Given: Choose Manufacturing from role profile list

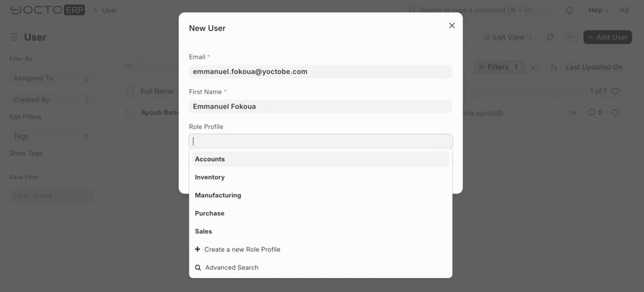Looking at the screenshot, I should (x=321, y=195).
